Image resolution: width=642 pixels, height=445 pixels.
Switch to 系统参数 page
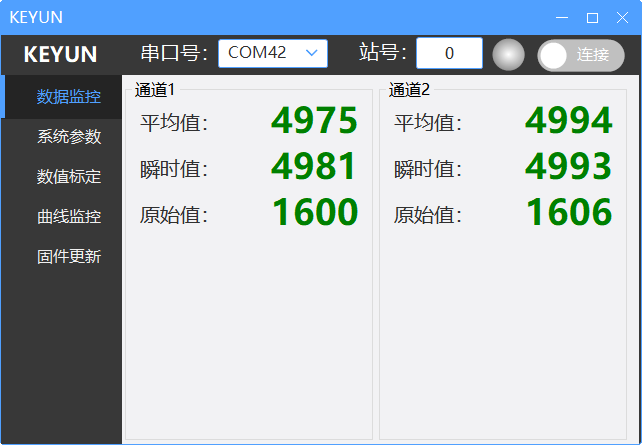coord(61,137)
